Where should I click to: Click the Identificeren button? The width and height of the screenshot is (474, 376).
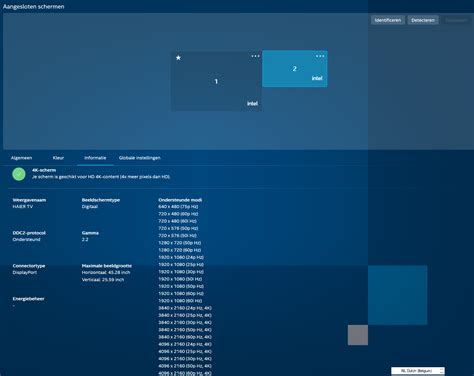[x=388, y=20]
